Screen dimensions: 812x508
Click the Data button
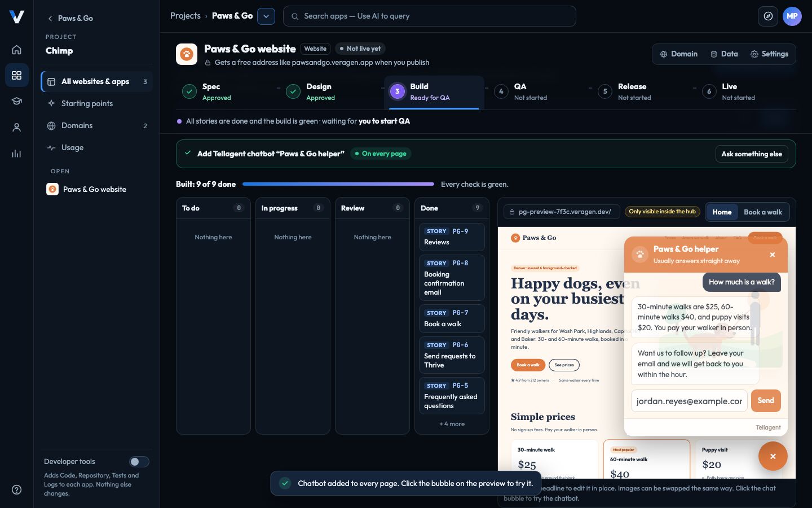tap(724, 54)
